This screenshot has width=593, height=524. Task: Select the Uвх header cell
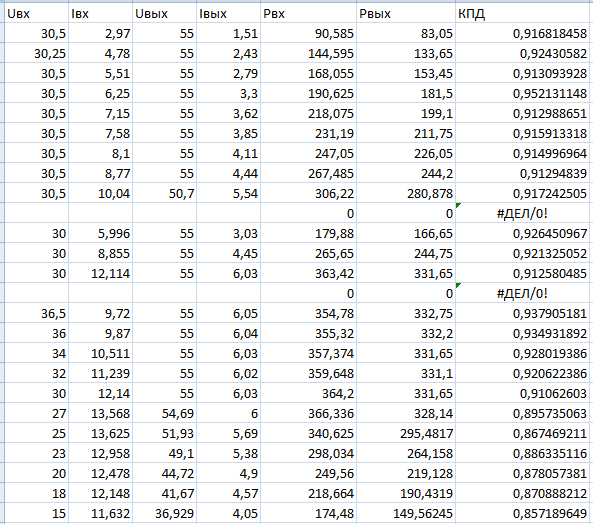36,14
